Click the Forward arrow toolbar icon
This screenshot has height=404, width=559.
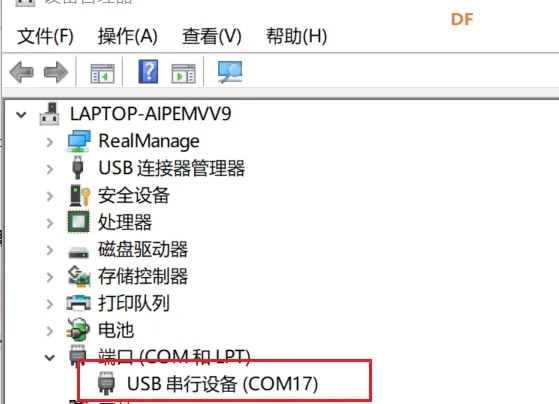pyautogui.click(x=56, y=72)
